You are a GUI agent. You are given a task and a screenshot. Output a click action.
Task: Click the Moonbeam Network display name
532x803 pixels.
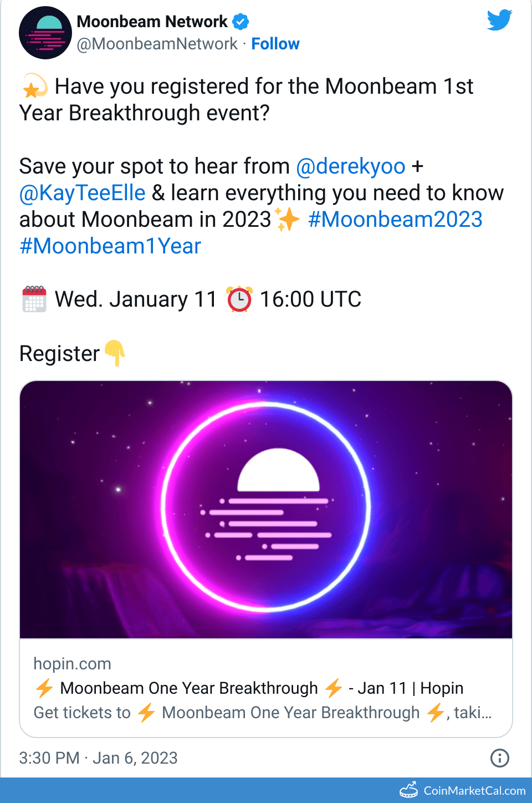pyautogui.click(x=152, y=21)
